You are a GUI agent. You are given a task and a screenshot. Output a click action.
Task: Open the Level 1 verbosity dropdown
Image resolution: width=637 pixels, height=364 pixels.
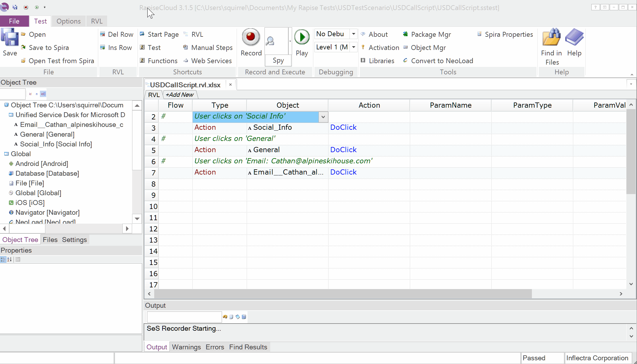coord(354,47)
